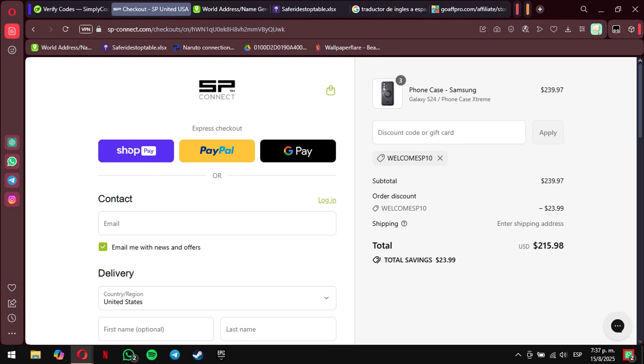Switch to World Address/Name Generator tab
The image size is (644, 364).
point(231,9)
